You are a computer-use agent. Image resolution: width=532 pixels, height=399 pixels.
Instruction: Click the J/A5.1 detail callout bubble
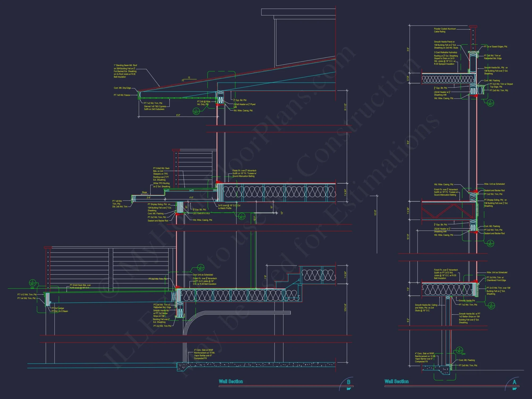click(201, 268)
